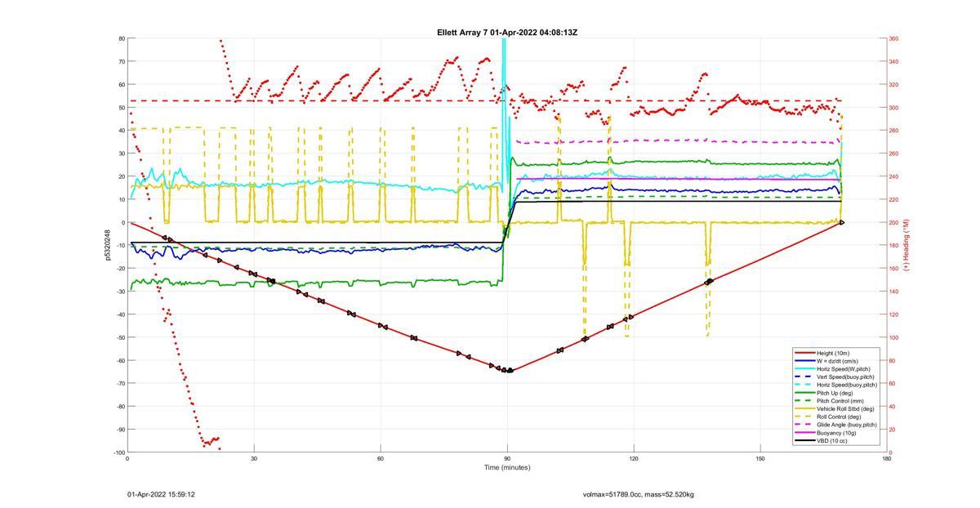The image size is (980, 508).
Task: Click the black line sample beside VBD in legend
Action: point(804,440)
